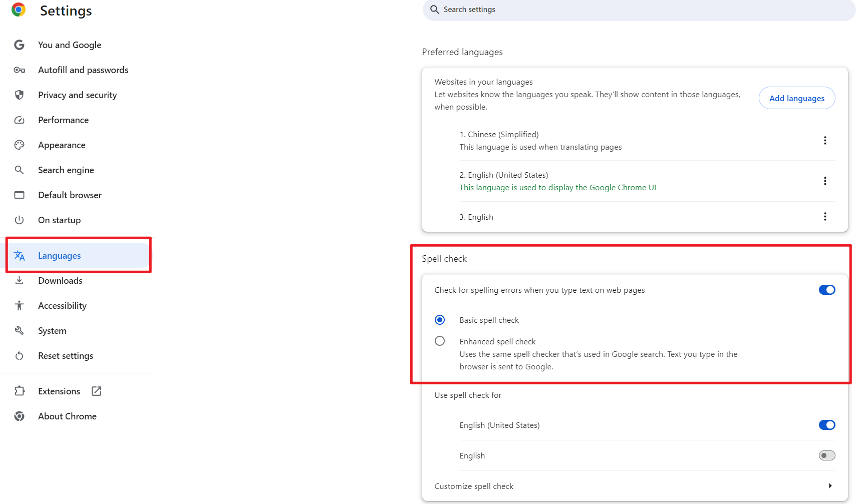Toggle check for spelling errors switch
The height and width of the screenshot is (504, 868).
click(827, 290)
